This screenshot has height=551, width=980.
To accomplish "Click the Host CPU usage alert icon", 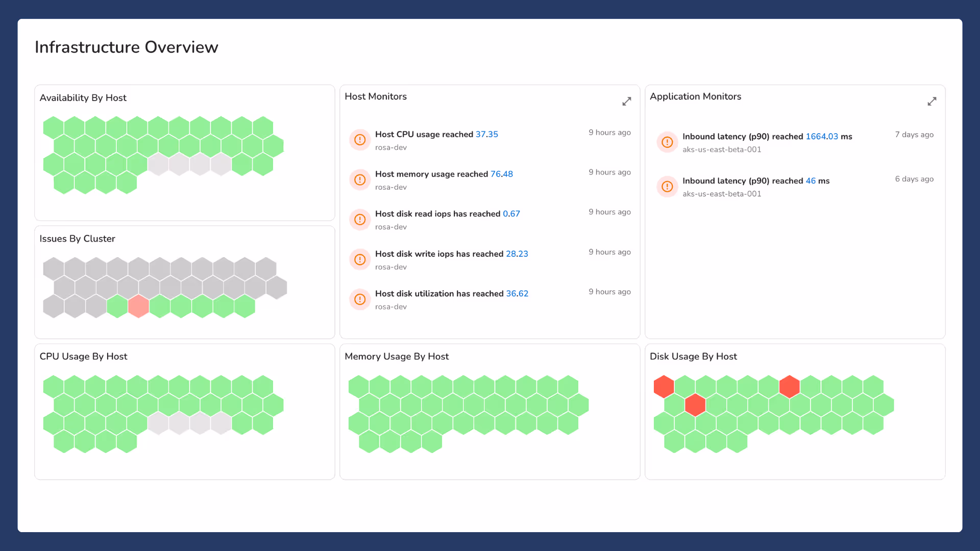I will 360,140.
